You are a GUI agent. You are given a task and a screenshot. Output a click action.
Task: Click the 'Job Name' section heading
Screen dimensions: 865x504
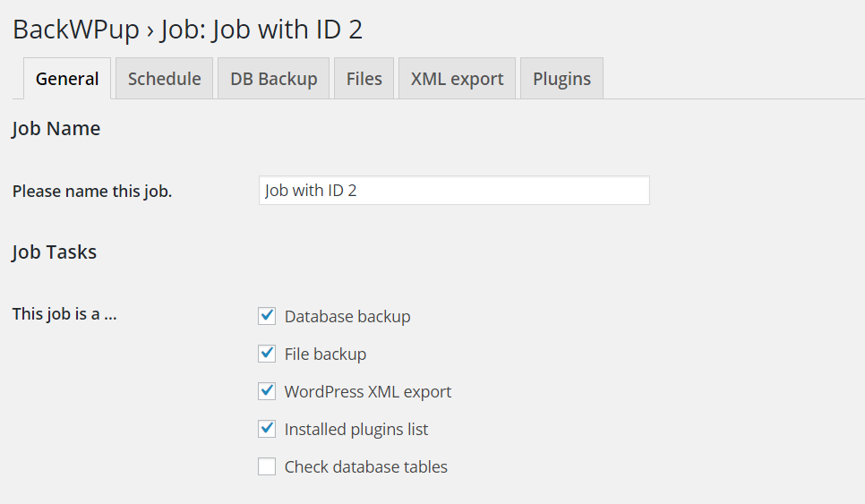point(56,129)
